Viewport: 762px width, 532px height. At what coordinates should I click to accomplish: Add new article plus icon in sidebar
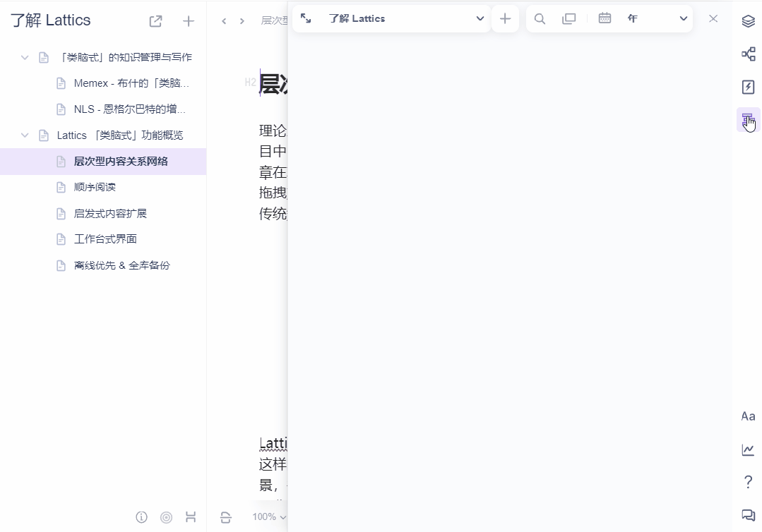188,21
